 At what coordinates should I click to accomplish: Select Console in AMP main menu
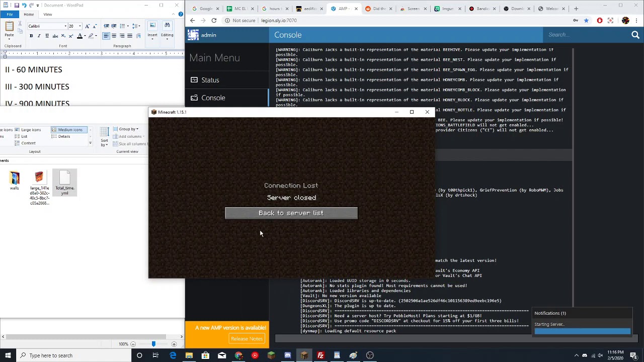click(x=227, y=98)
